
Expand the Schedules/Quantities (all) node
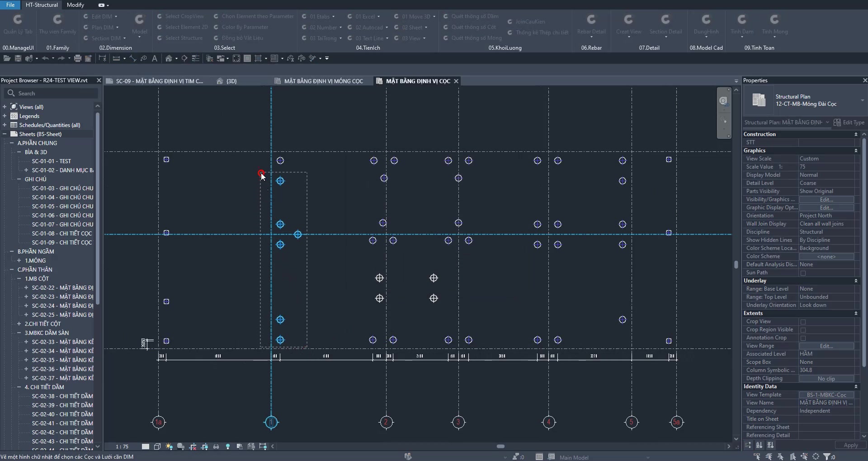[x=5, y=125]
